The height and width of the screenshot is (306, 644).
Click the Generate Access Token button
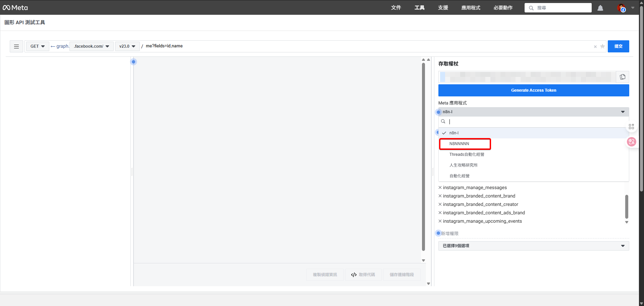pyautogui.click(x=533, y=90)
